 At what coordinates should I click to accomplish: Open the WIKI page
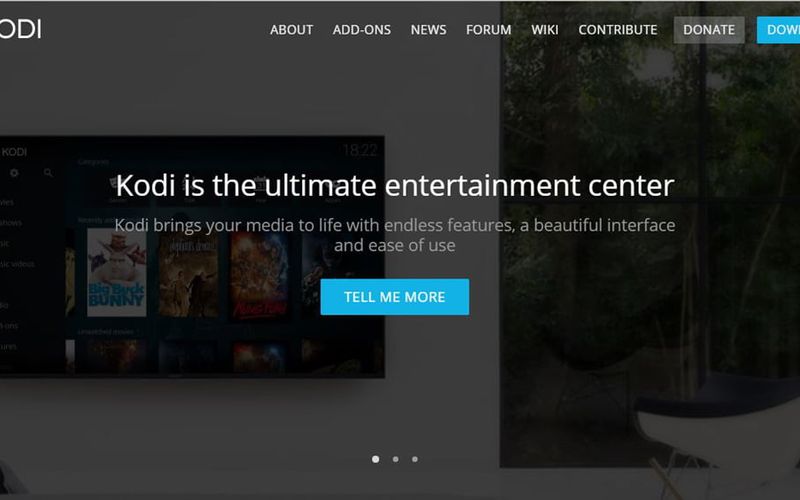544,30
